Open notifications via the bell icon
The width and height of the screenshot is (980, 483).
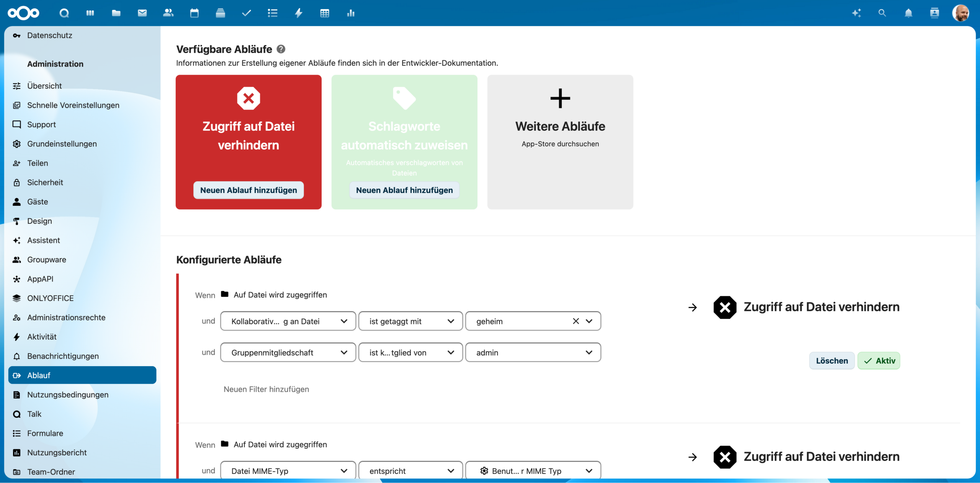[908, 13]
